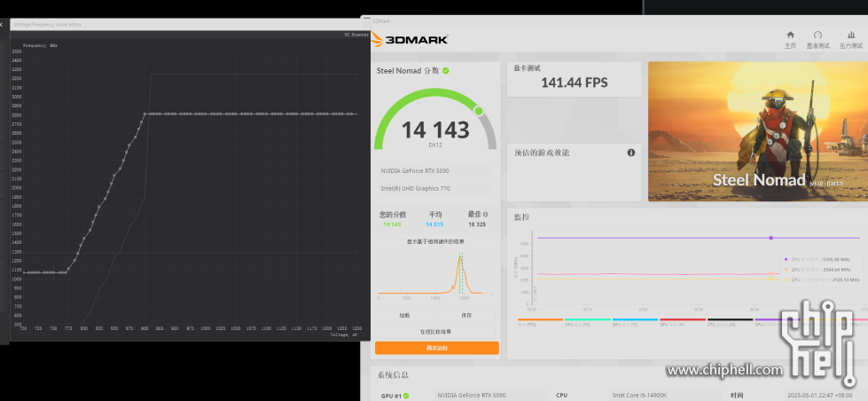
Task: Click the 在线比较结果 compare online button
Action: tap(436, 332)
